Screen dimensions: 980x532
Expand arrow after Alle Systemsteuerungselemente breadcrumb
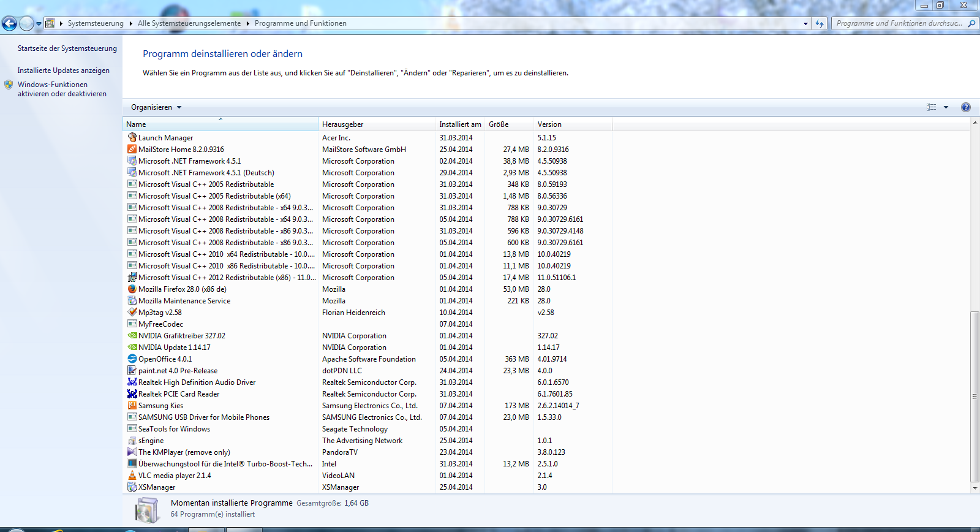(x=248, y=23)
